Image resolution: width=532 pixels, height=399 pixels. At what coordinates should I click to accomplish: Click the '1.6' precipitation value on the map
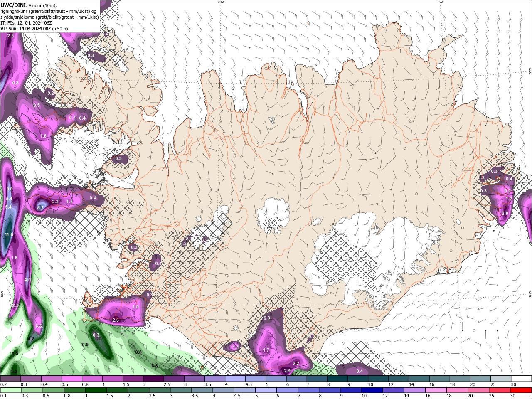pyautogui.click(x=44, y=136)
